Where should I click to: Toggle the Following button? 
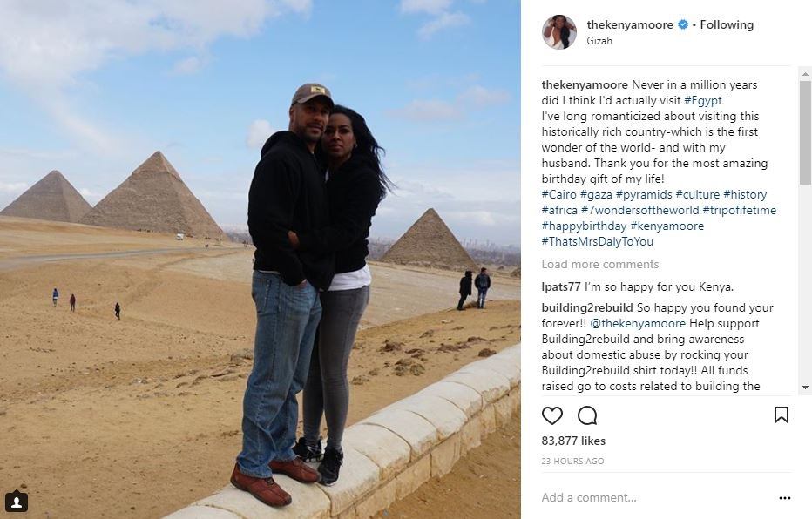(727, 24)
